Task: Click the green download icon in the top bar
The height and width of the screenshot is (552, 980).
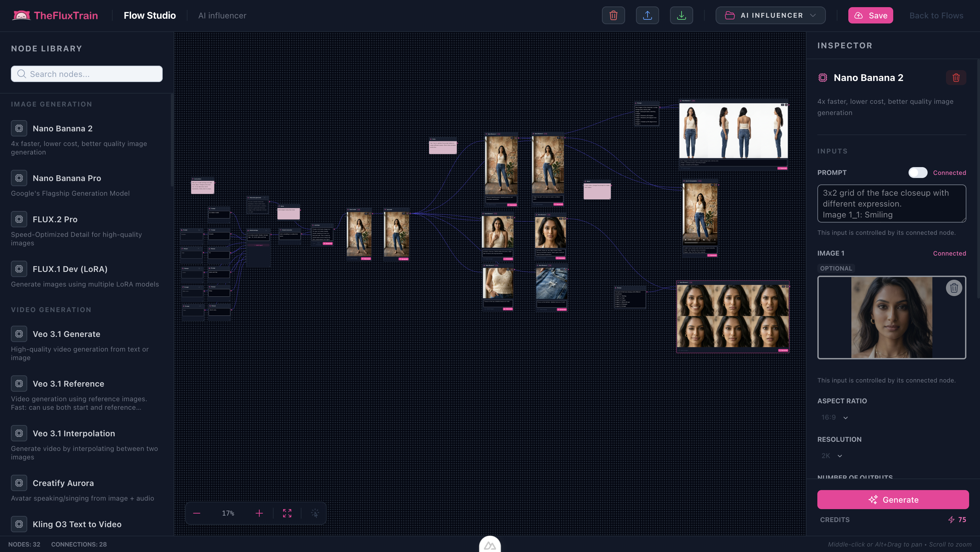Action: pos(681,15)
